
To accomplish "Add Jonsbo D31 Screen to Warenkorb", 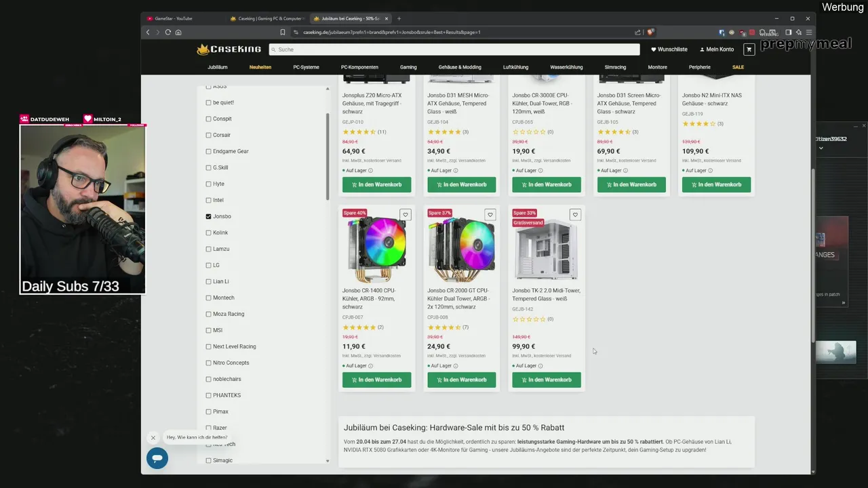I will point(631,184).
